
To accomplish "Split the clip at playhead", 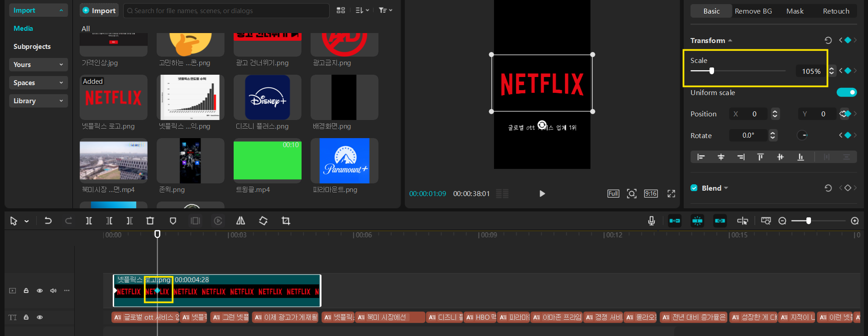I will point(89,221).
